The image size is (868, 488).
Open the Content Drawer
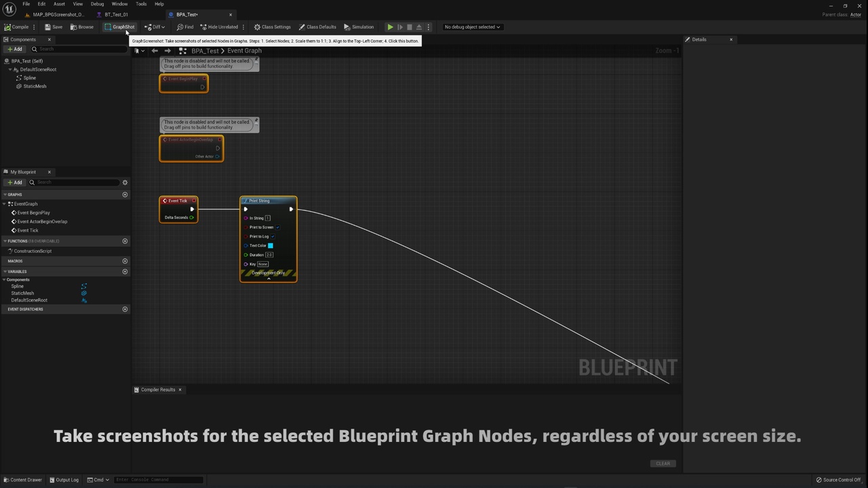coord(22,480)
